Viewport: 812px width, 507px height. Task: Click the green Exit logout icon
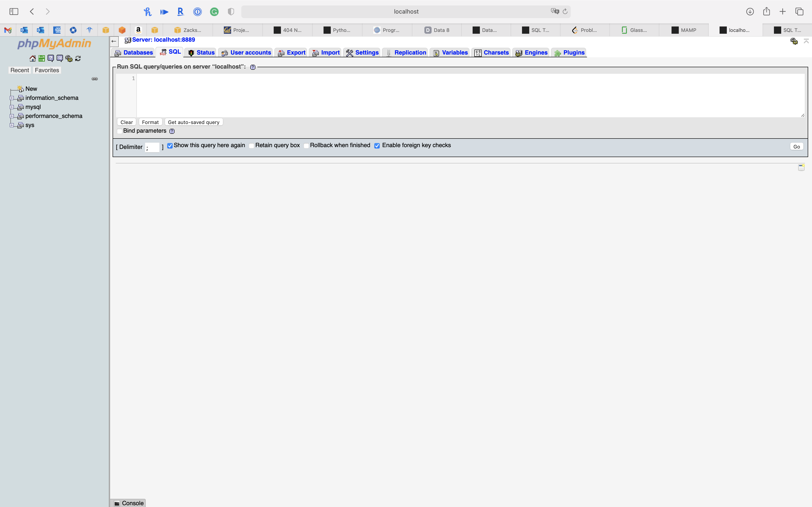(x=42, y=58)
